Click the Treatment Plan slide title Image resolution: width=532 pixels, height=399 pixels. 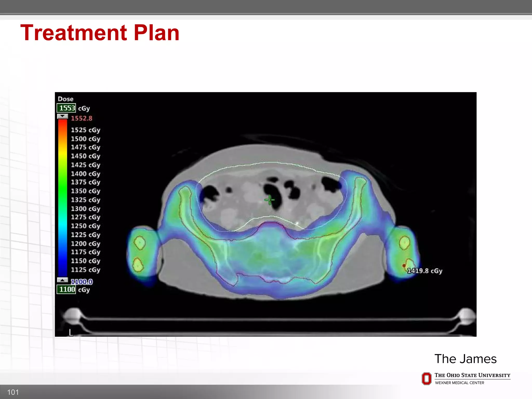pyautogui.click(x=100, y=33)
